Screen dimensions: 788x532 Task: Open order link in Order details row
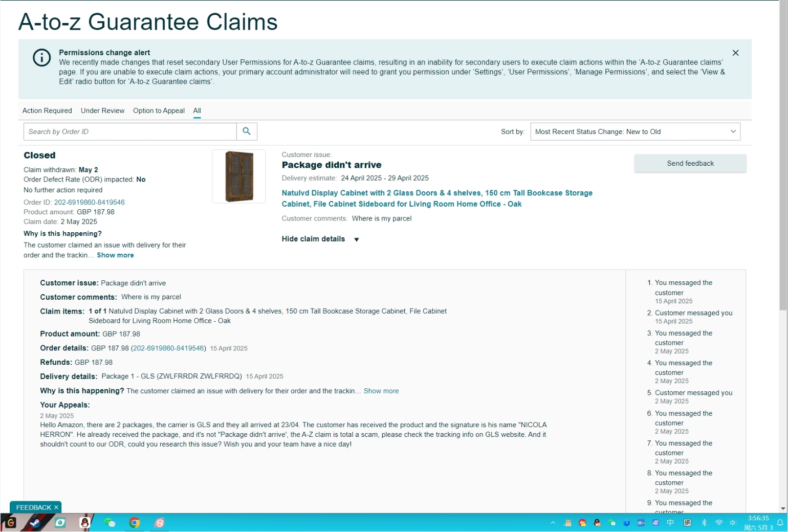[x=168, y=348]
